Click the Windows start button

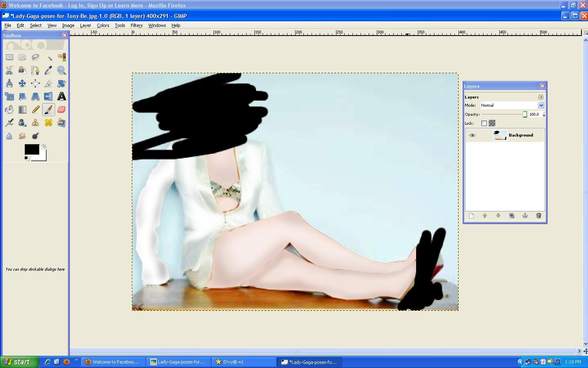pos(19,362)
